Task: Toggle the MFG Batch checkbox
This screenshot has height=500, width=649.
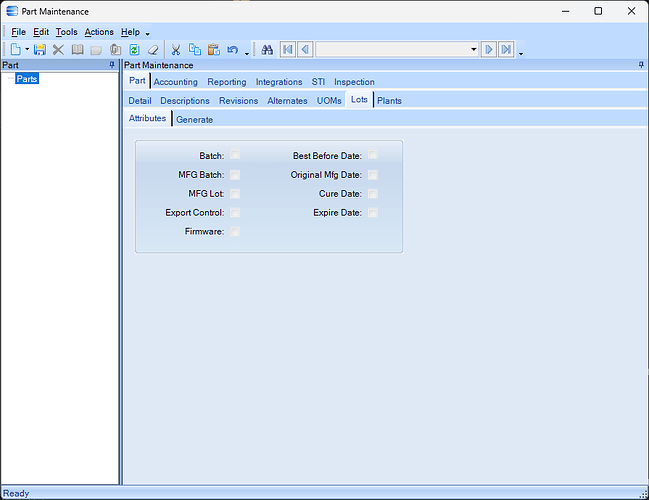Action: (x=235, y=175)
